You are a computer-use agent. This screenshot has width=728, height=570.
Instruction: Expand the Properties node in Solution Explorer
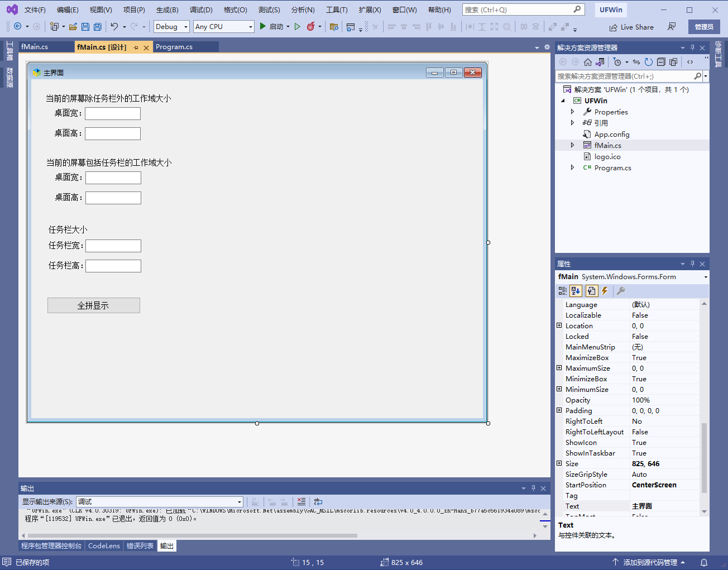(x=572, y=112)
